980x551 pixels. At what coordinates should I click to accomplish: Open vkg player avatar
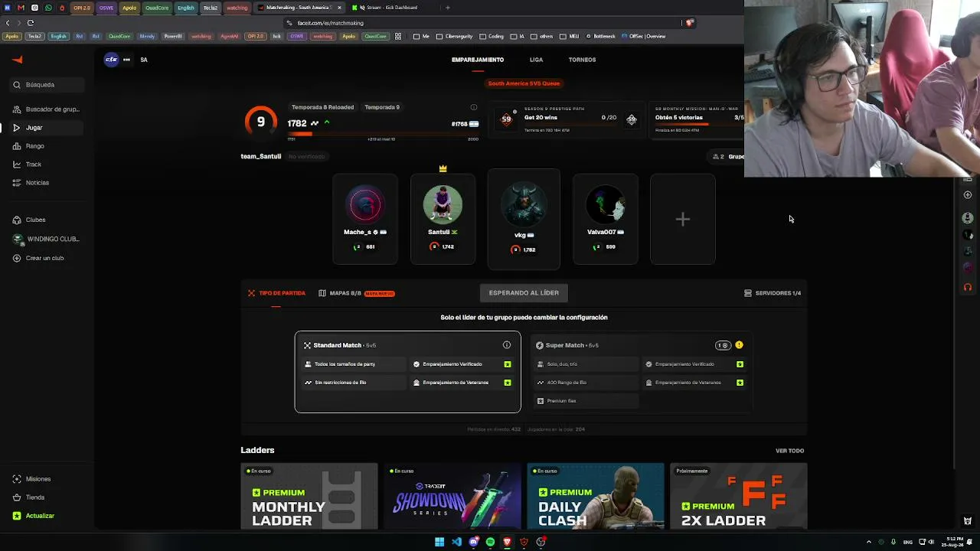524,204
